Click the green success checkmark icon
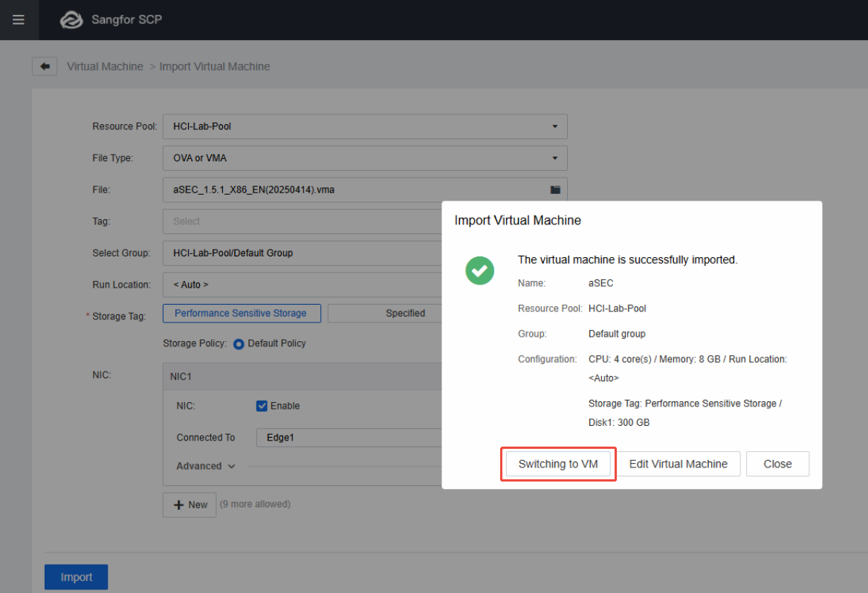Screen dimensions: 868x593 (x=479, y=270)
